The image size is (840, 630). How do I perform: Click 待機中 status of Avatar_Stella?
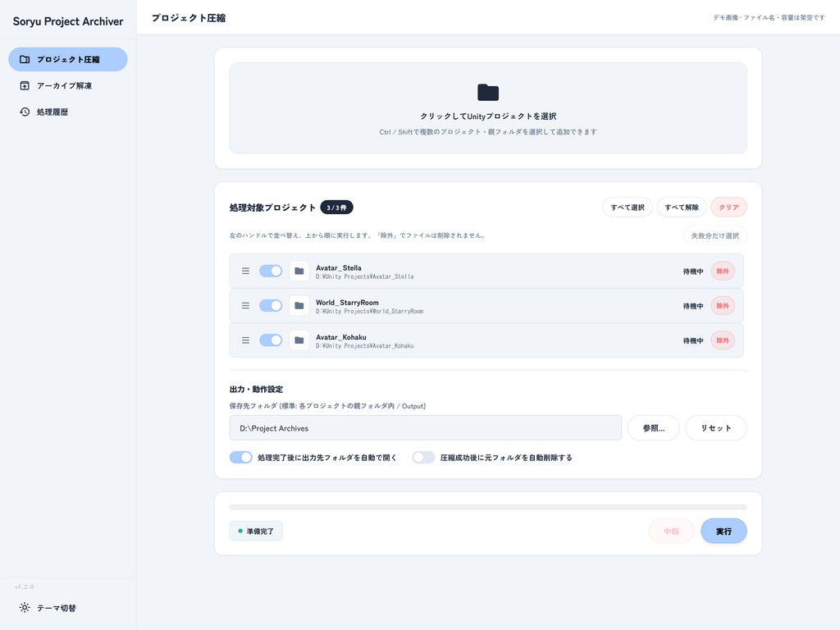[x=692, y=272]
